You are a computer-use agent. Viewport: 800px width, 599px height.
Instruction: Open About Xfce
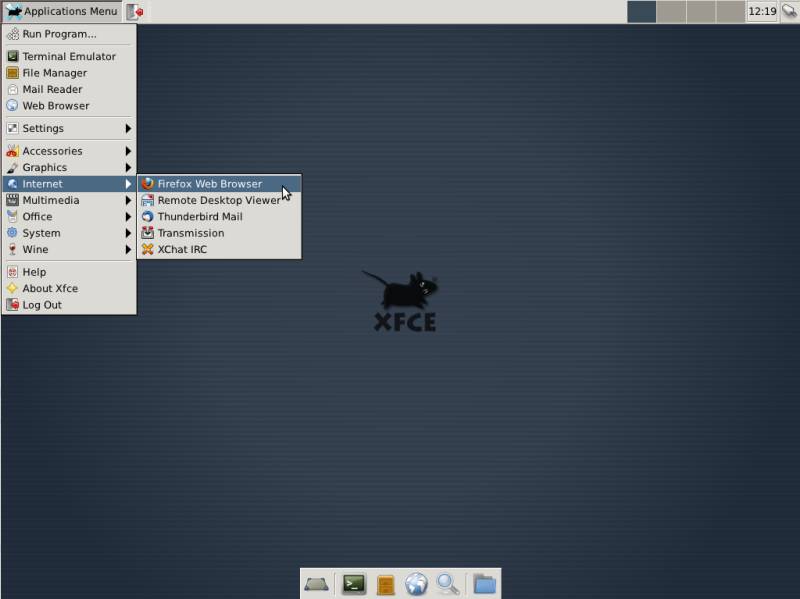[x=69, y=288]
